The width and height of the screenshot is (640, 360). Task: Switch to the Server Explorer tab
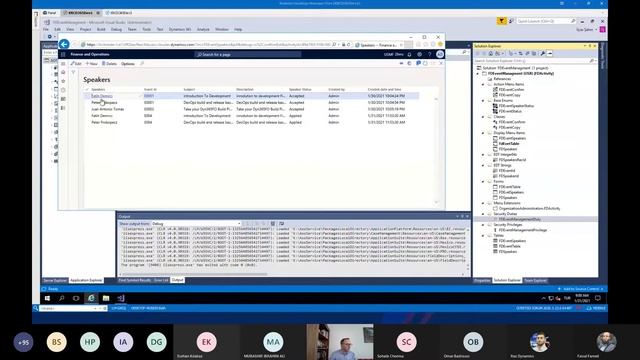[55, 280]
